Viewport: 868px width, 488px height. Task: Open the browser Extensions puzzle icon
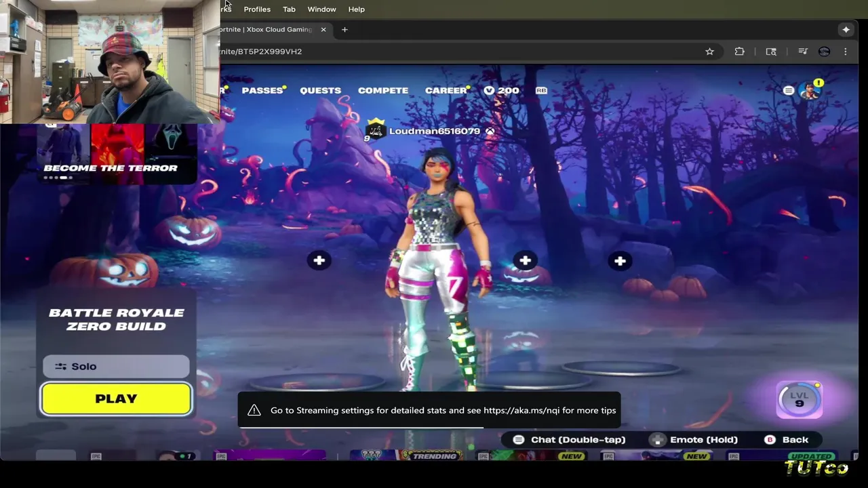pyautogui.click(x=739, y=52)
